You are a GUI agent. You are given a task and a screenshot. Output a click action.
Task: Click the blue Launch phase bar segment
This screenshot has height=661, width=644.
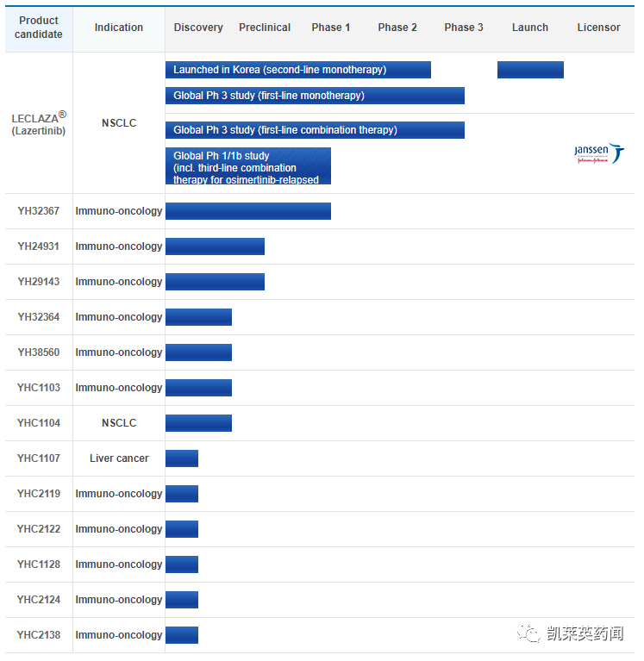[530, 70]
